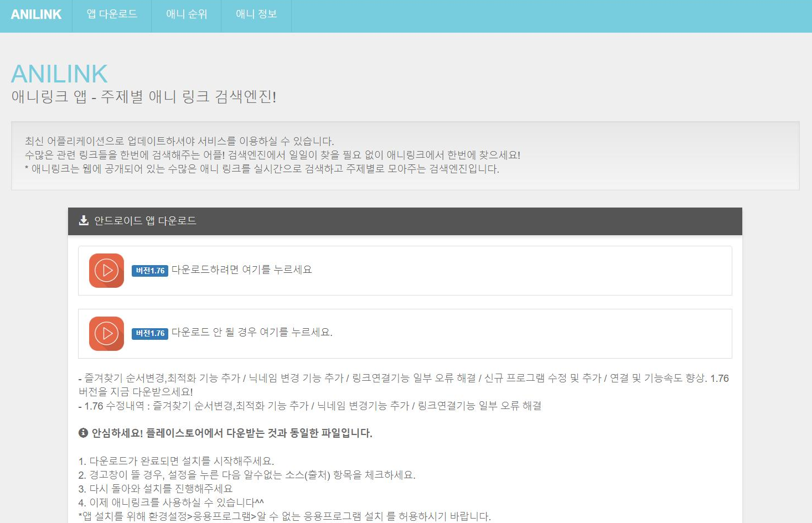Viewport: 812px width, 523px height.
Task: Click the large ANILINK page heading
Action: pos(59,74)
